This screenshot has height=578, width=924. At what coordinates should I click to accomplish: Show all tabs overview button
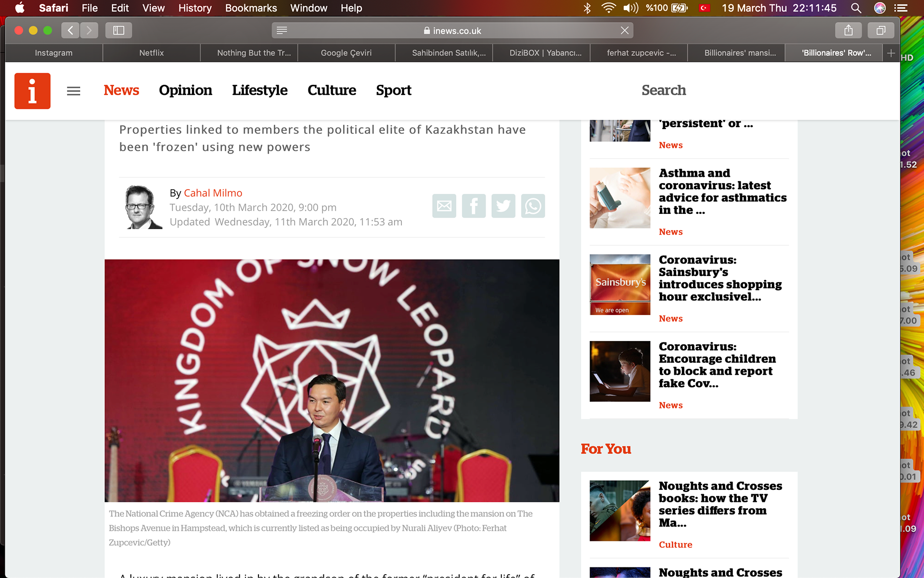tap(881, 30)
